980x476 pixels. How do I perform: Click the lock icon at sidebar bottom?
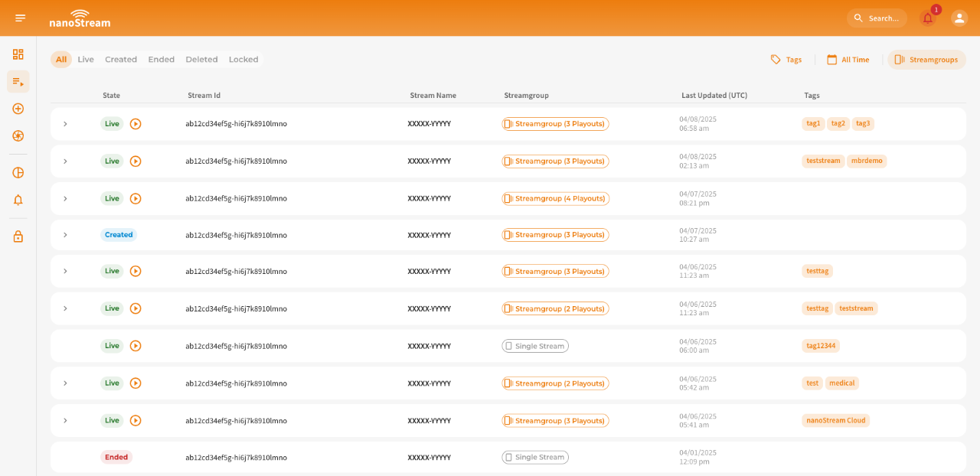(18, 236)
